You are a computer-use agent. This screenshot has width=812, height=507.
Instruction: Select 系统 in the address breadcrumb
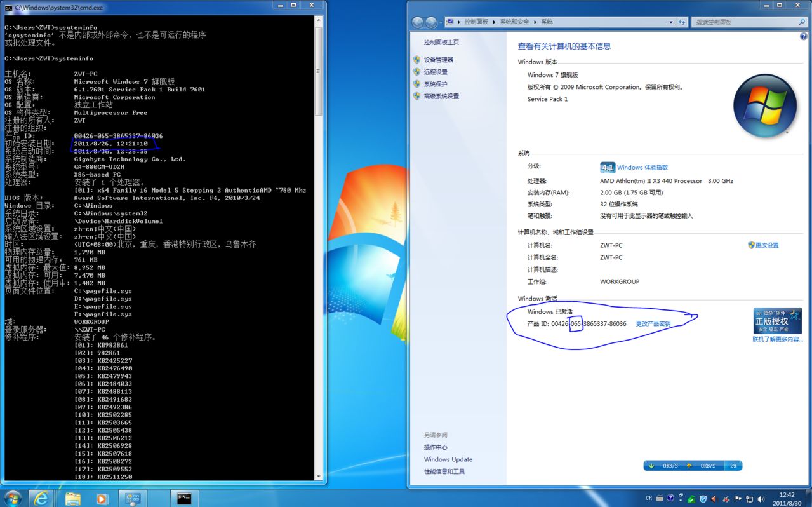[547, 22]
